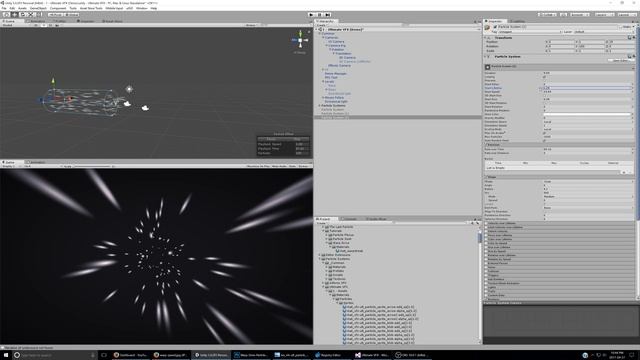The height and width of the screenshot is (360, 640).
Task: Open the Help menu
Action: pyautogui.click(x=153, y=8)
